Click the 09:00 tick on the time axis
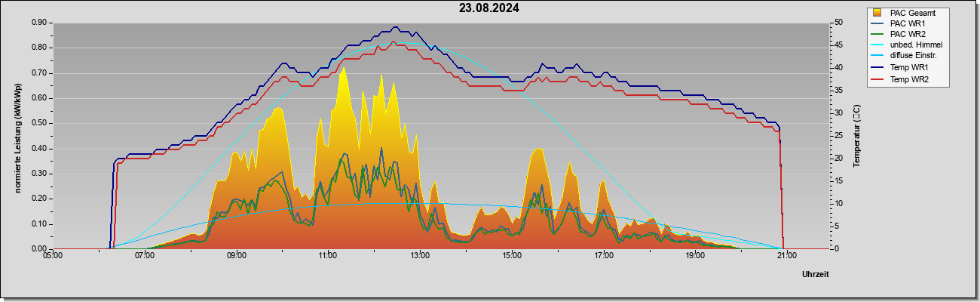 (x=236, y=255)
